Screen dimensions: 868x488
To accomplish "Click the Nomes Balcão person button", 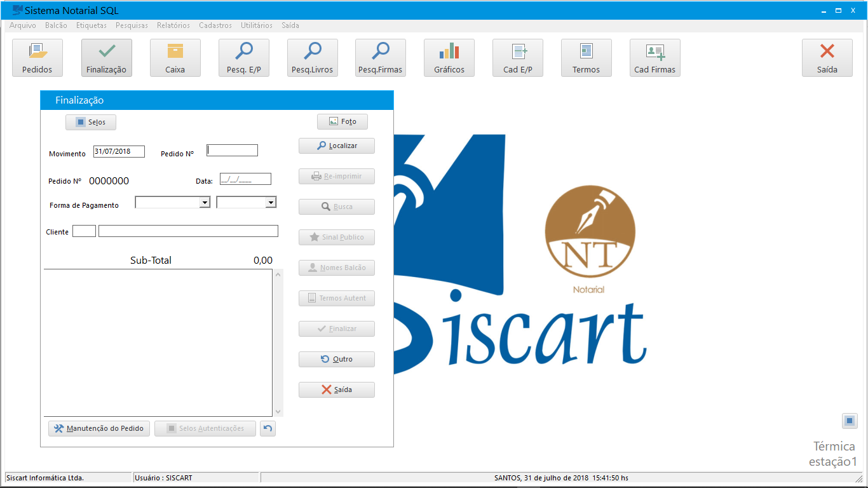I will pyautogui.click(x=337, y=268).
